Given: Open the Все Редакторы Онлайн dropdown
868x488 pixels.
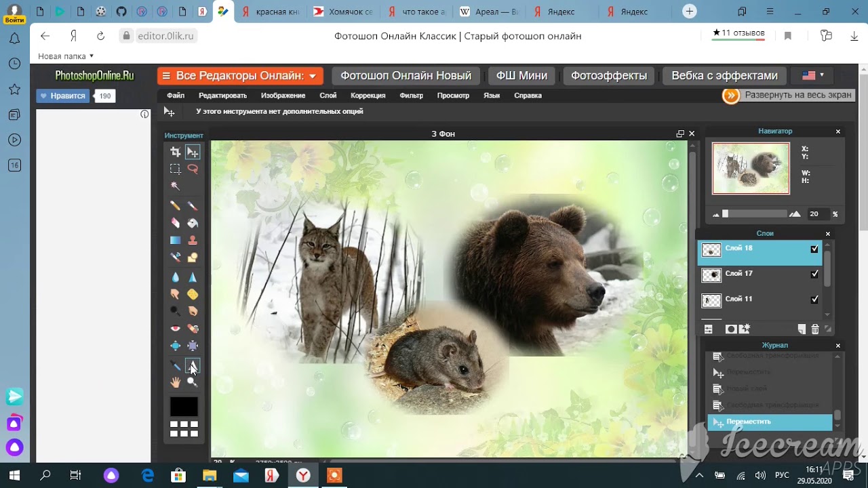Looking at the screenshot, I should coord(240,76).
